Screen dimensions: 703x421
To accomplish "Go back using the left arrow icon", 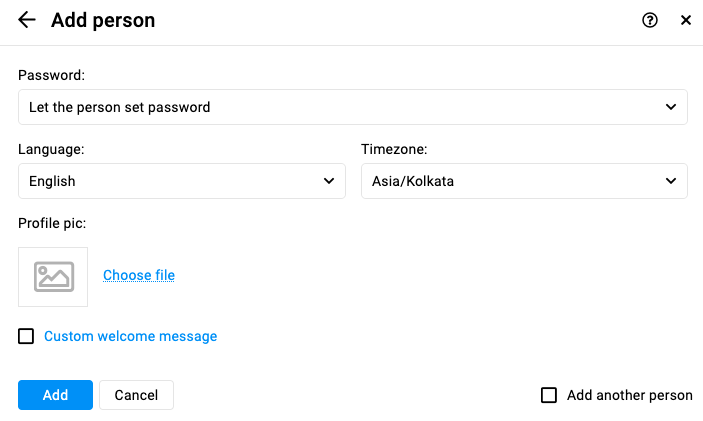I will click(26, 20).
